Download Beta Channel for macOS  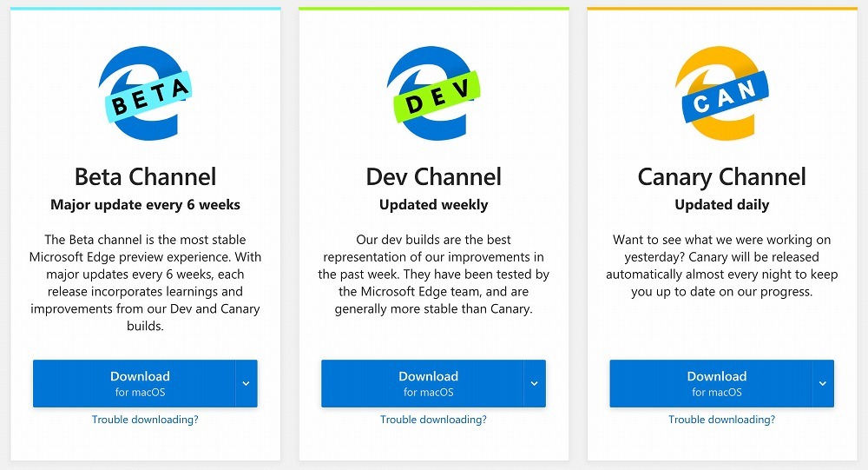pyautogui.click(x=134, y=383)
